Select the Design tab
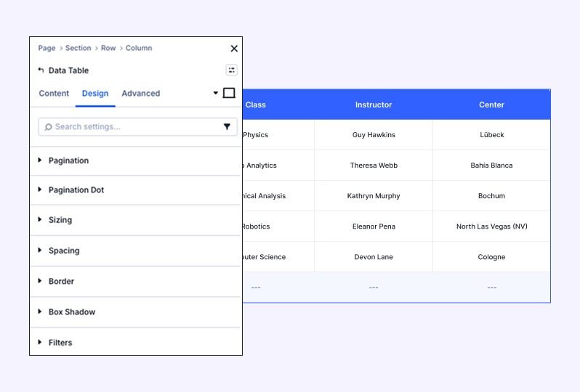 [95, 93]
